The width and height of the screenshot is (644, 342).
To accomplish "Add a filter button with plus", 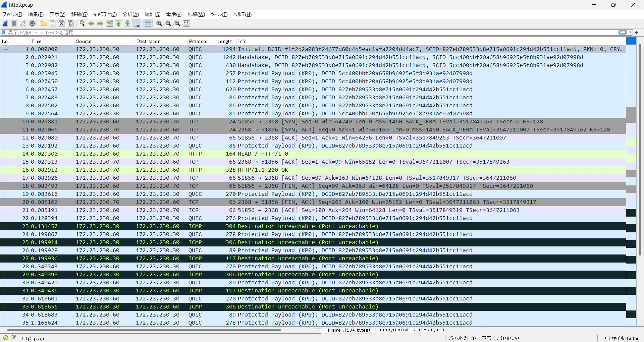I will (636, 33).
